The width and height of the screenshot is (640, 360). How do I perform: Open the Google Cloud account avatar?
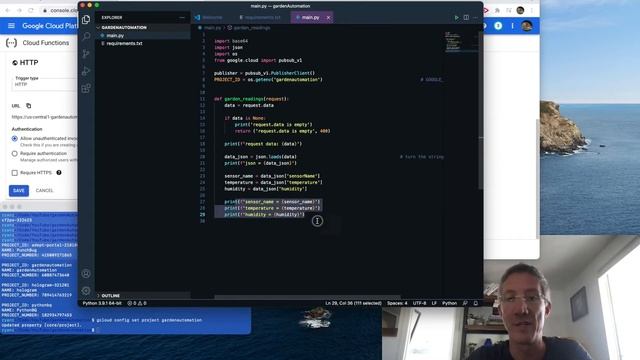(x=526, y=26)
